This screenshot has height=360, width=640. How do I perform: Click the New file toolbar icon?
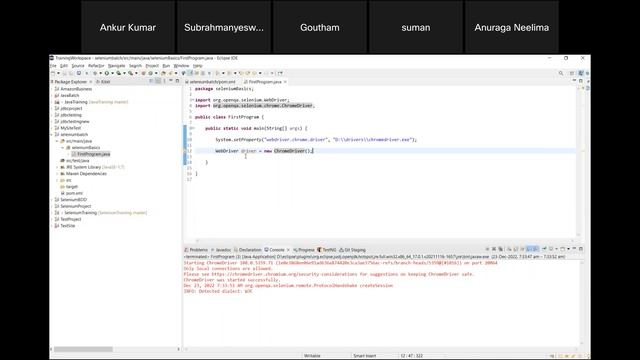tap(53, 73)
